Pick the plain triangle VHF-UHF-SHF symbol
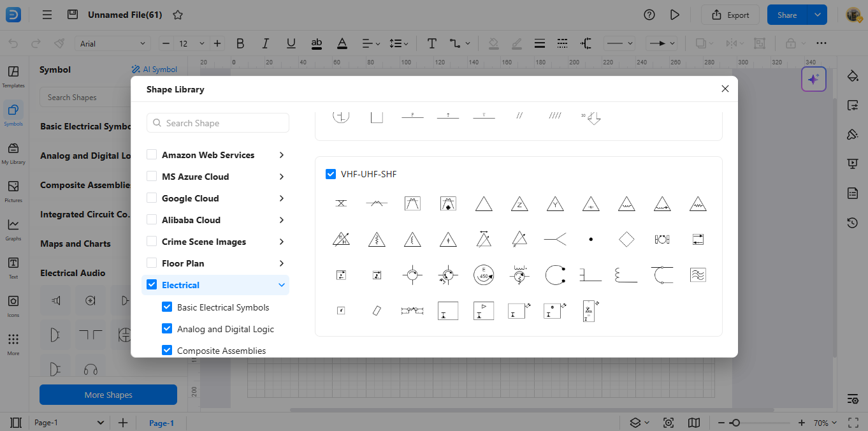 pos(484,204)
